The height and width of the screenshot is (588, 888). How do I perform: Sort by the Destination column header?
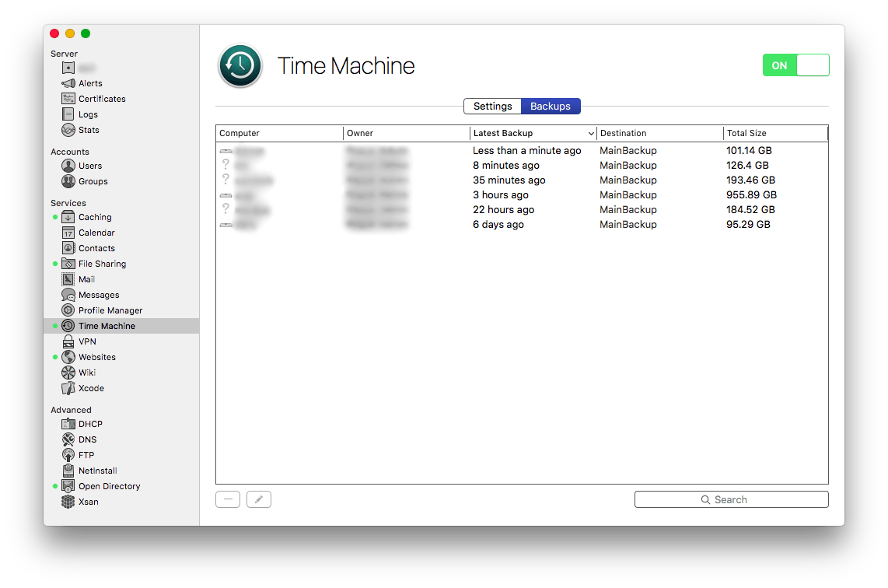click(660, 133)
